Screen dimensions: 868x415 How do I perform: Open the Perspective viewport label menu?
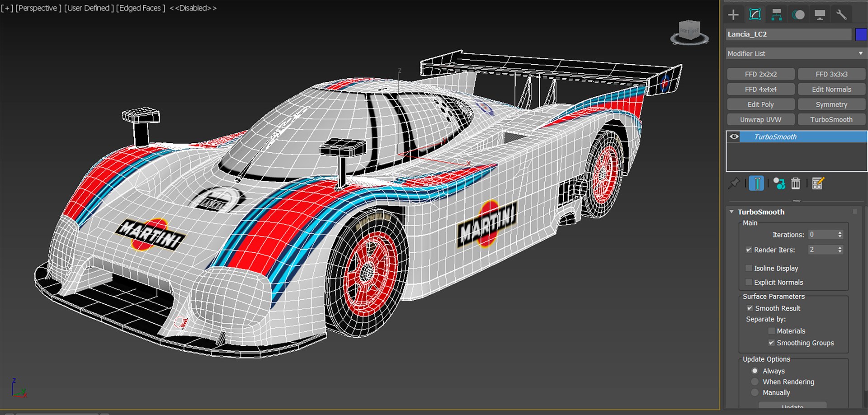(x=38, y=8)
